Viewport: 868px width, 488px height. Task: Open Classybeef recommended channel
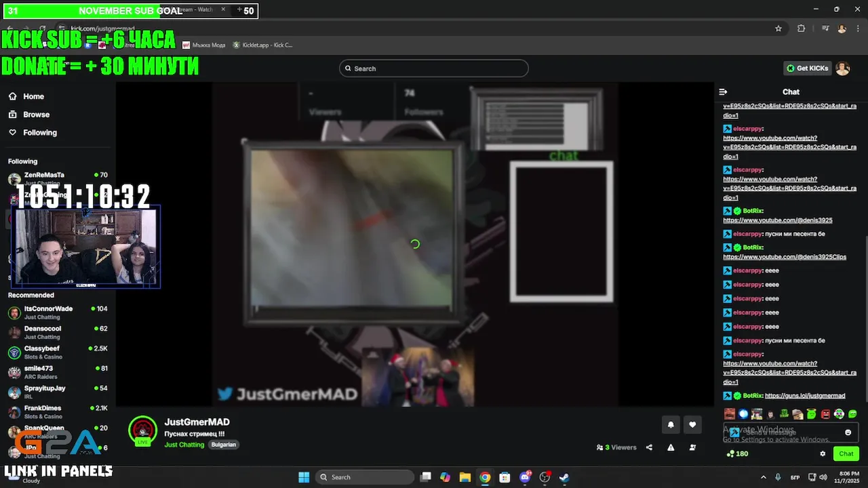point(57,352)
